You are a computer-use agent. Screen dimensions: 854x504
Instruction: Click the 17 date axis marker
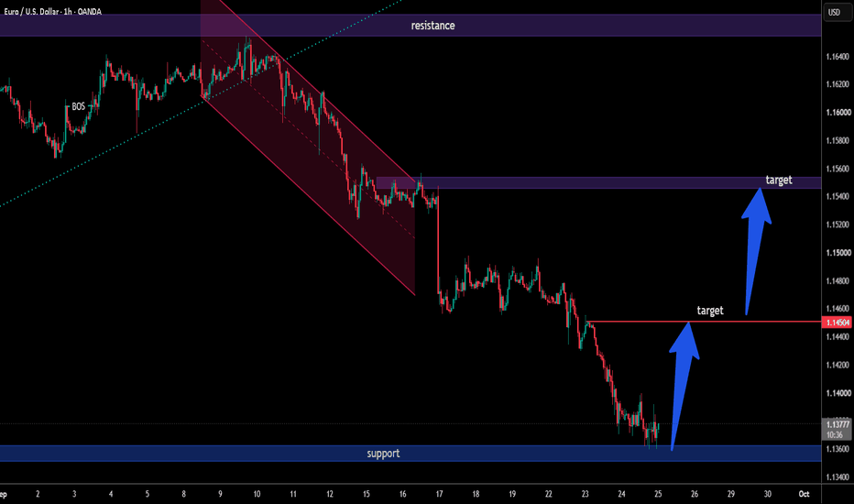click(439, 494)
